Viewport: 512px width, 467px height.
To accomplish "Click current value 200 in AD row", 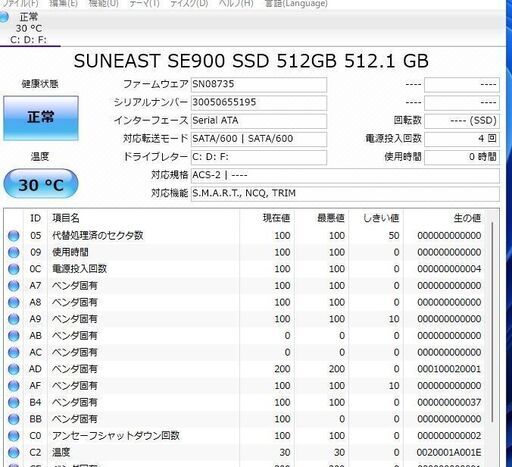I will tap(282, 369).
